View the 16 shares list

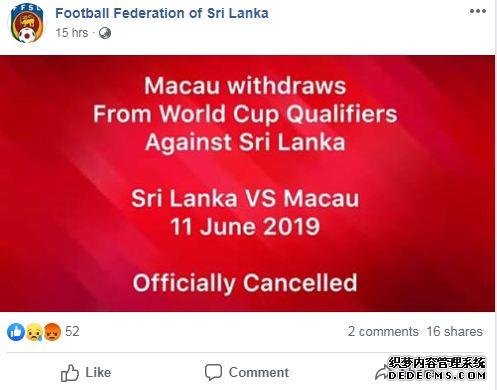click(x=455, y=331)
